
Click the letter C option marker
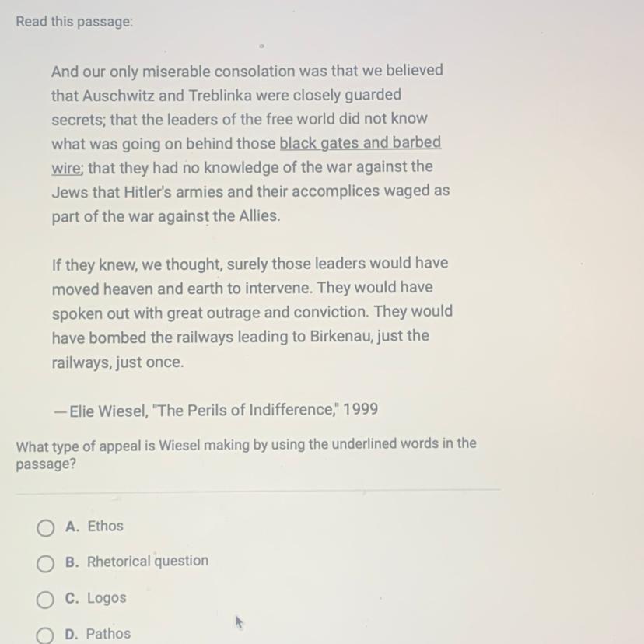click(x=72, y=598)
